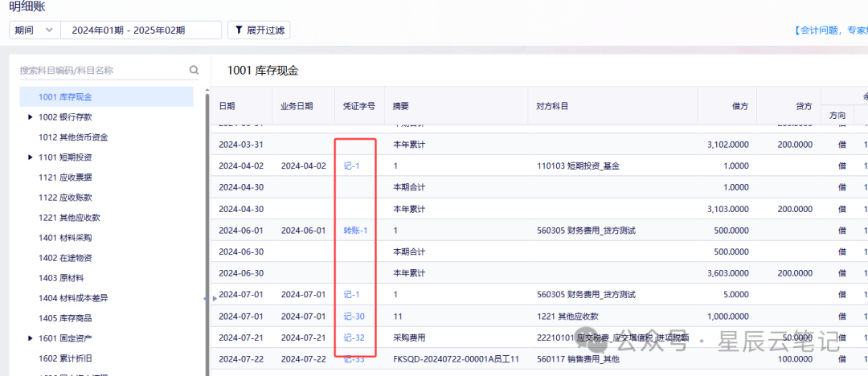Viewport: 868px width, 376px height.
Task: Click the 贷方 column header
Action: pos(804,106)
